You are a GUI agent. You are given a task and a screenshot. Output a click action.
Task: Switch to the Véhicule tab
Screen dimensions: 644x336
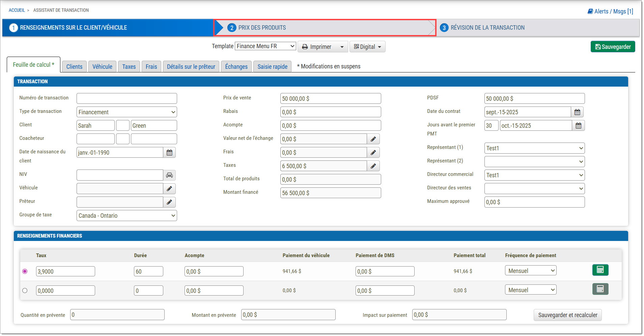[102, 67]
